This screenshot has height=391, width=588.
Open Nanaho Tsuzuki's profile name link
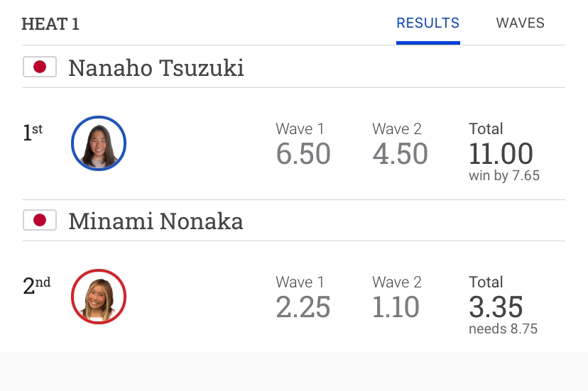click(156, 68)
